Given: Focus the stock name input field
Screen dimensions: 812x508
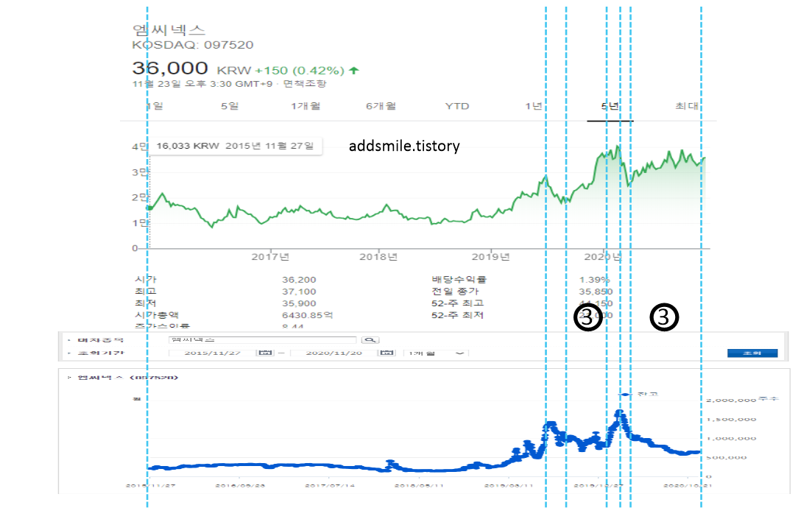Looking at the screenshot, I should point(263,339).
